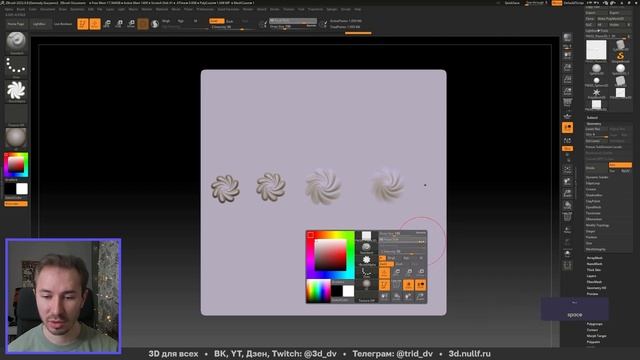Collapse the Geometry subpalette
The image size is (640, 360).
(x=593, y=124)
